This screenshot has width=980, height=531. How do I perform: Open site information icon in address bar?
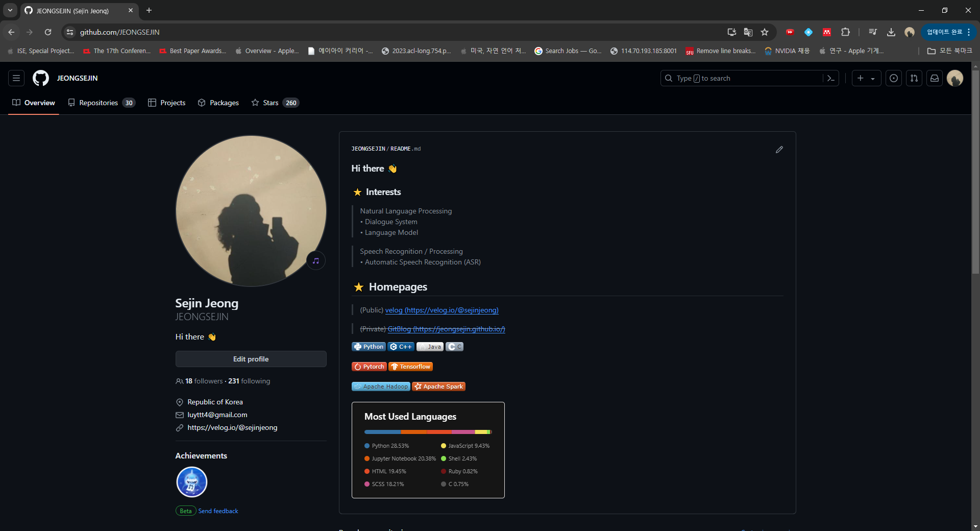coord(70,32)
